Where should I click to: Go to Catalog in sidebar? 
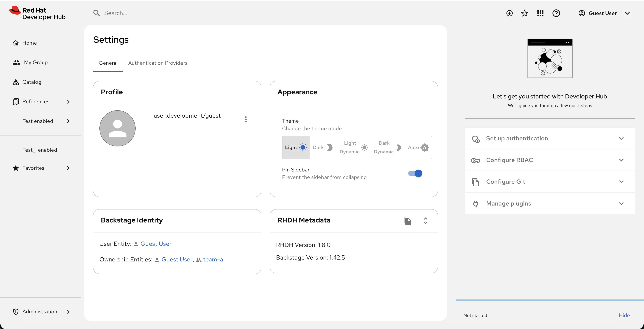(x=32, y=82)
